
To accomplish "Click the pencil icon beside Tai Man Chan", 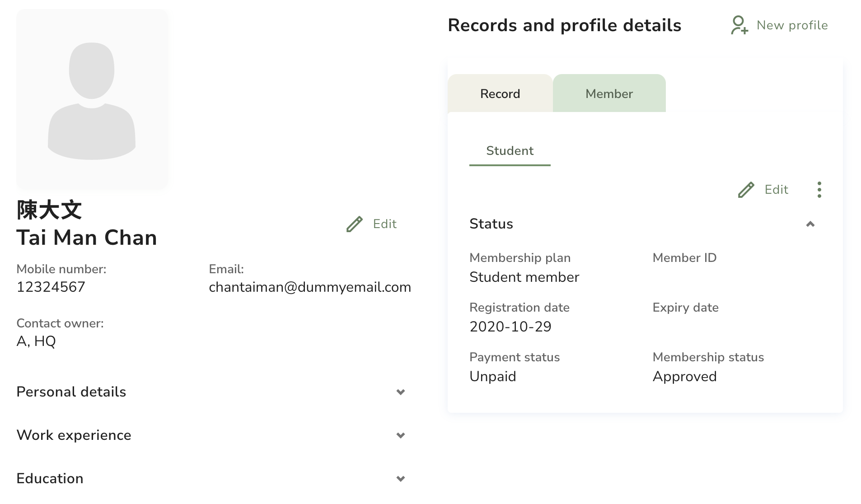I will click(x=354, y=224).
